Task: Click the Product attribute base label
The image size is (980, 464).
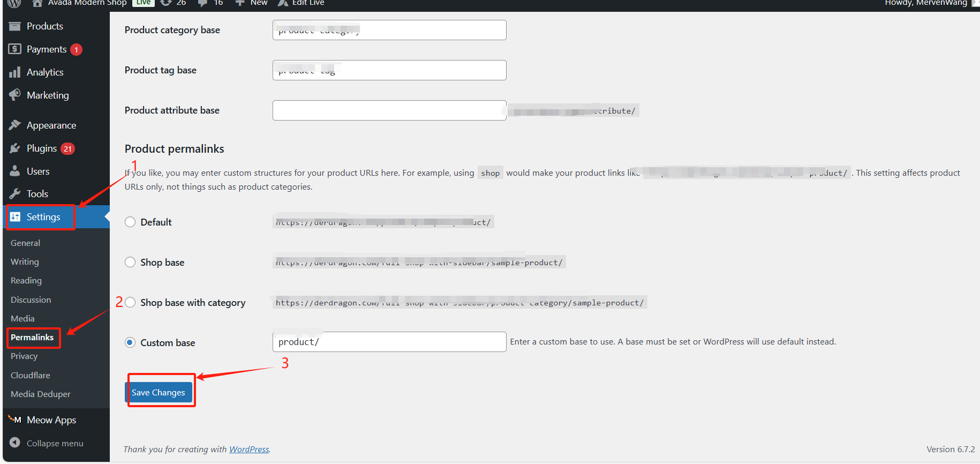Action: 172,110
